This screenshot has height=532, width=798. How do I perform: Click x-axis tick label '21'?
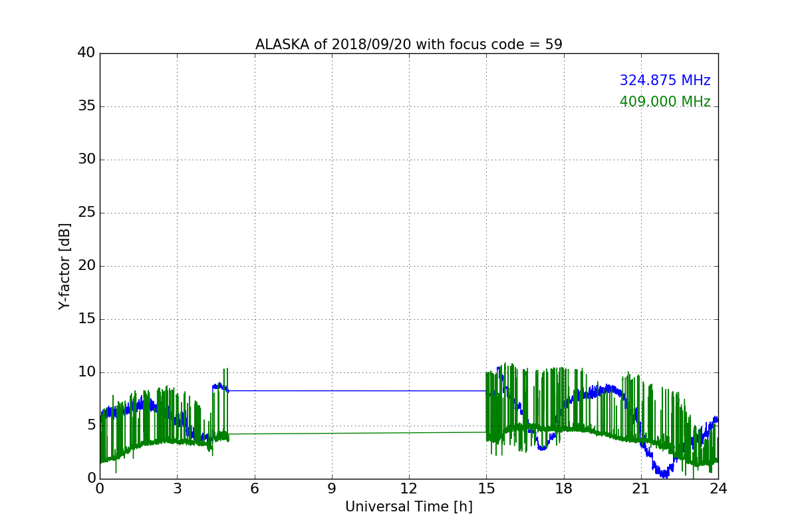[x=641, y=489]
